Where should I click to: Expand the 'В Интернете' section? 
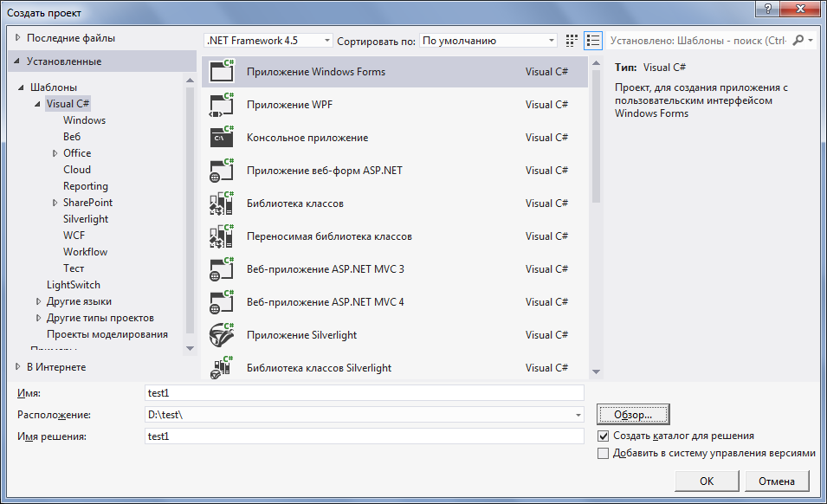pyautogui.click(x=18, y=366)
